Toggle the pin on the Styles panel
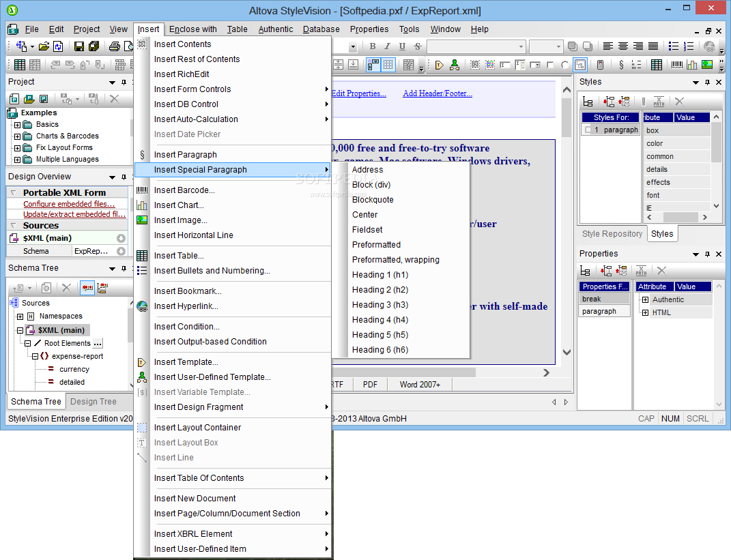Viewport: 731px width, 560px height. point(707,82)
